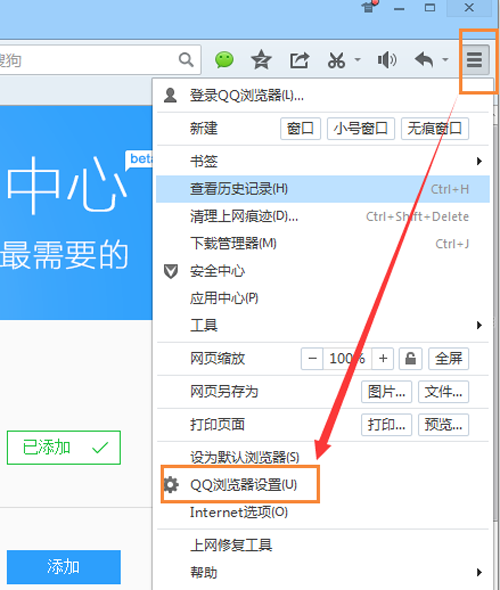Click the 网页缩放 label
This screenshot has width=500, height=590.
[x=217, y=359]
